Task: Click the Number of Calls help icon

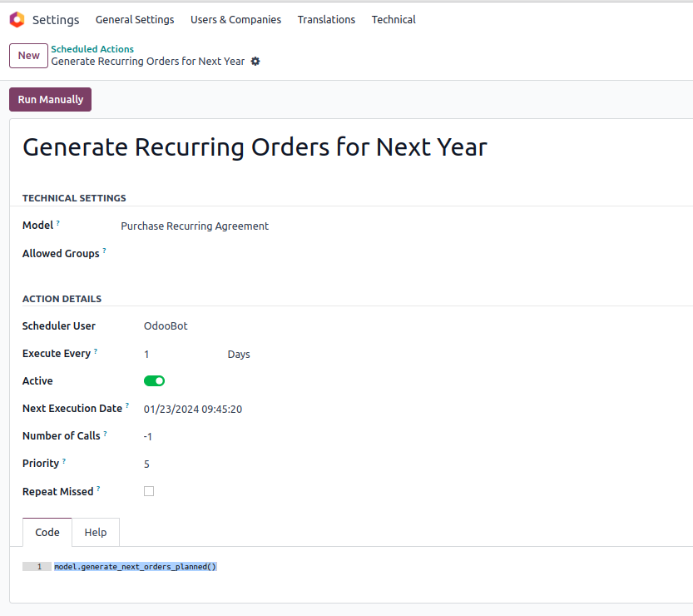Action: [x=106, y=433]
